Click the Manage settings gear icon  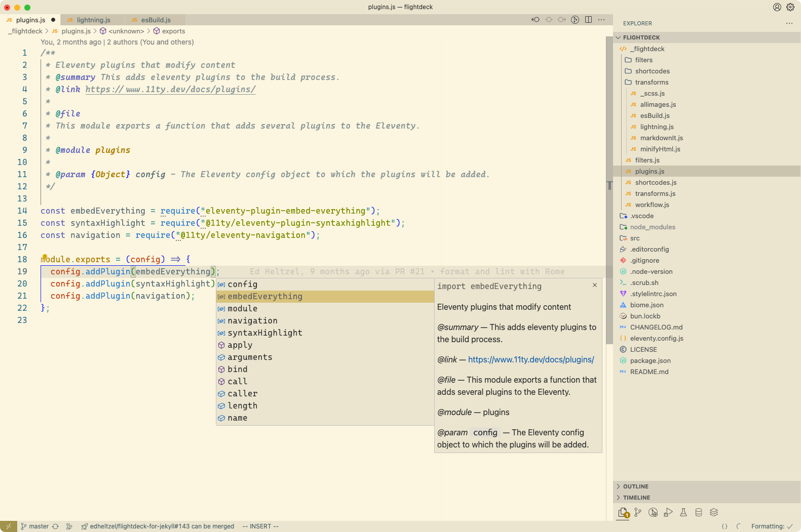click(x=790, y=7)
